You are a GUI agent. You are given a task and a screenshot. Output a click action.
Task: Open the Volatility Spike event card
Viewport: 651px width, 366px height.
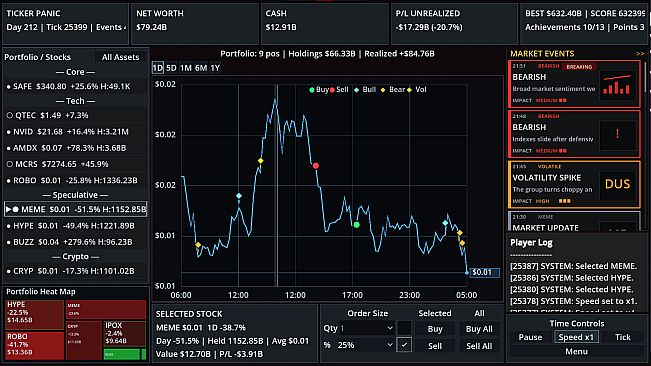(574, 185)
